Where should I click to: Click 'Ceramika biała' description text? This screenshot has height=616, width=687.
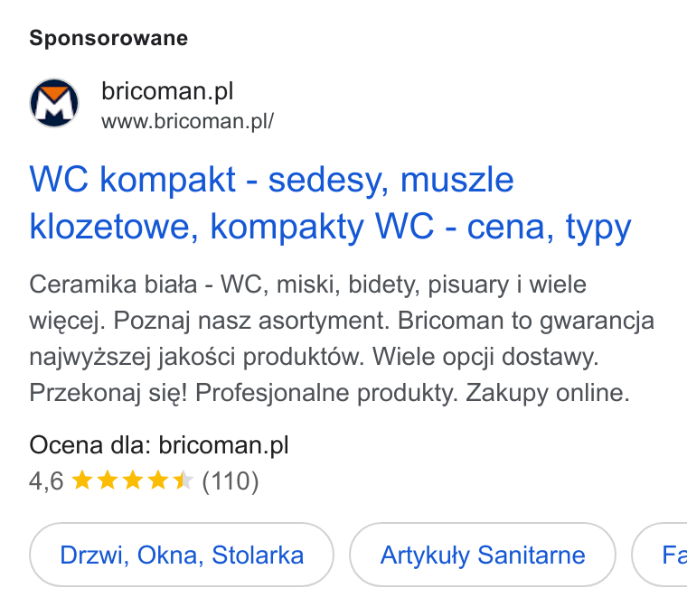113,285
